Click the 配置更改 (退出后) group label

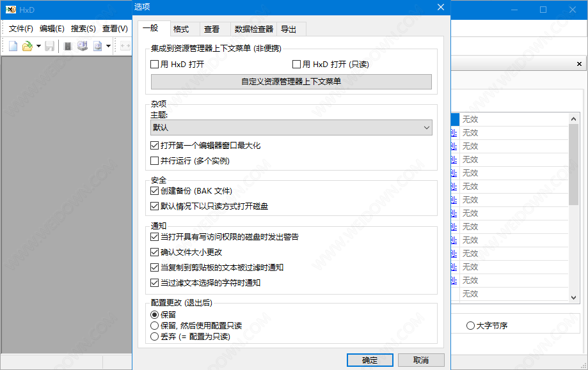click(182, 303)
